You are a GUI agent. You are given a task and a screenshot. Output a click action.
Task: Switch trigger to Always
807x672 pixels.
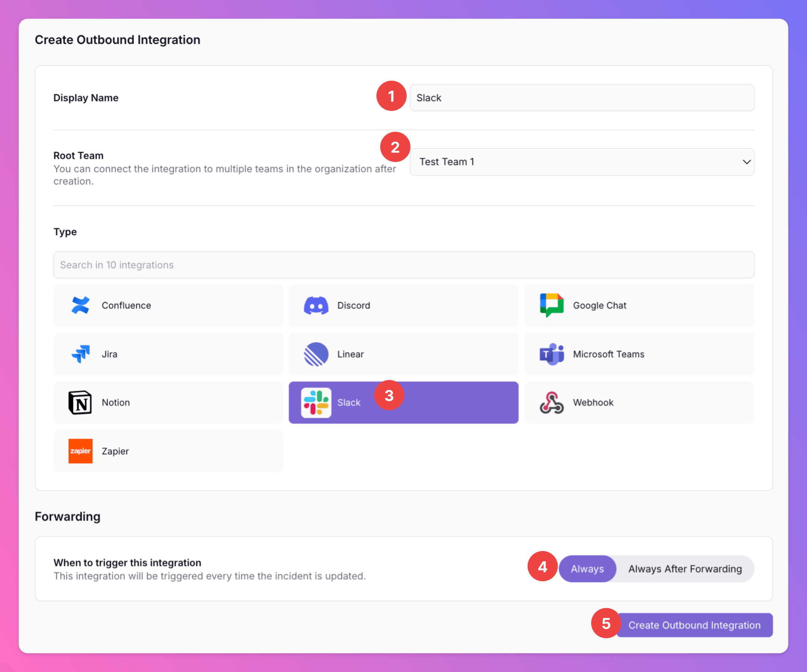587,569
